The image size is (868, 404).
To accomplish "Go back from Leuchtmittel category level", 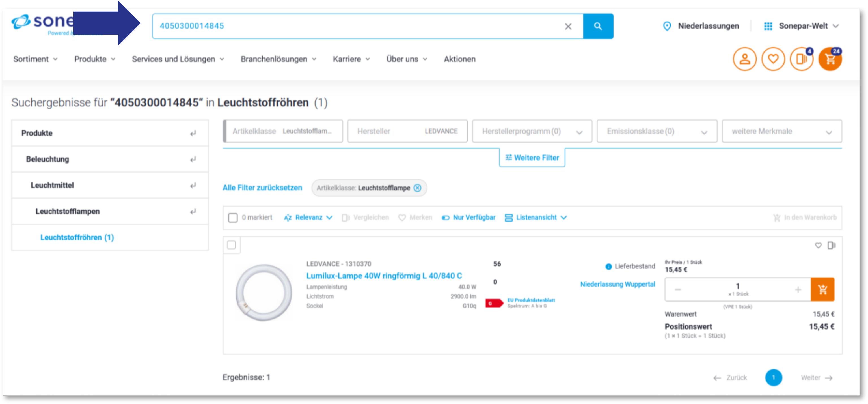I will [x=193, y=186].
